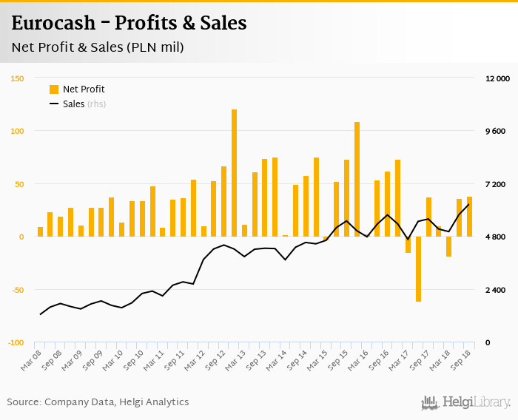Viewport: 518px width, 420px height.
Task: Click the Source: Company Data, Helgi Analytics text
Action: [98, 402]
